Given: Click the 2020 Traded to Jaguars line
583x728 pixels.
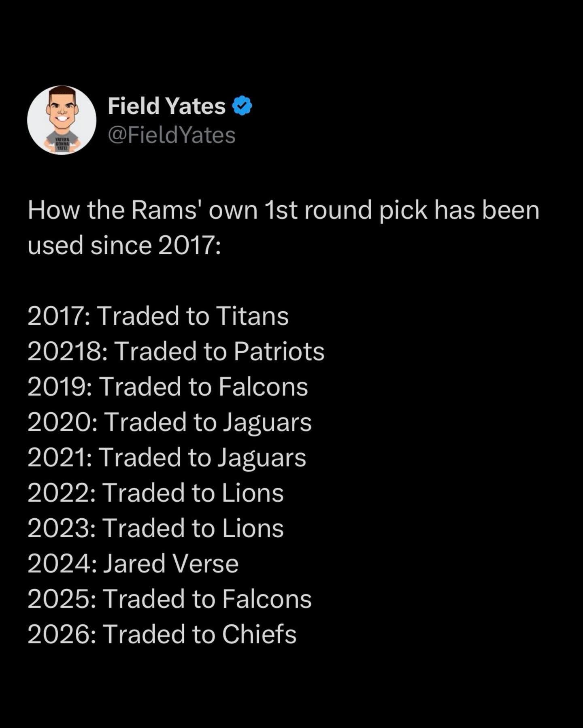Looking at the screenshot, I should tap(169, 422).
